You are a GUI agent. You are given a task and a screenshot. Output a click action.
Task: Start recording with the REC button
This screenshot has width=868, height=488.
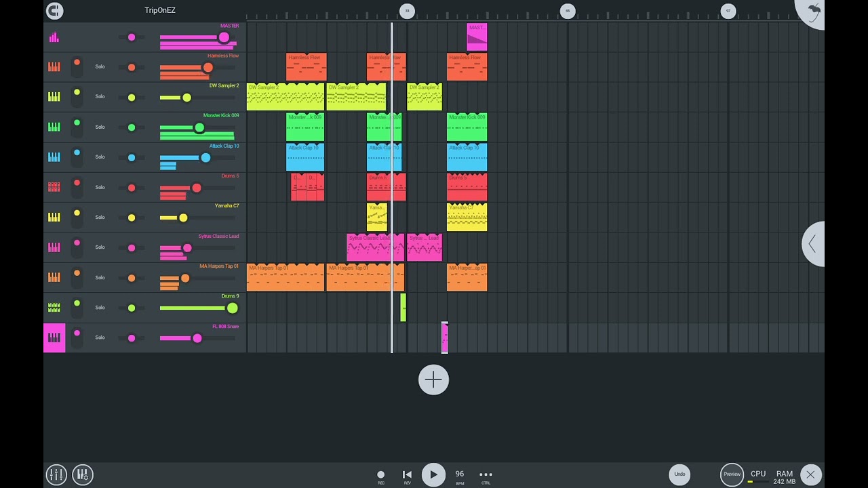380,476
